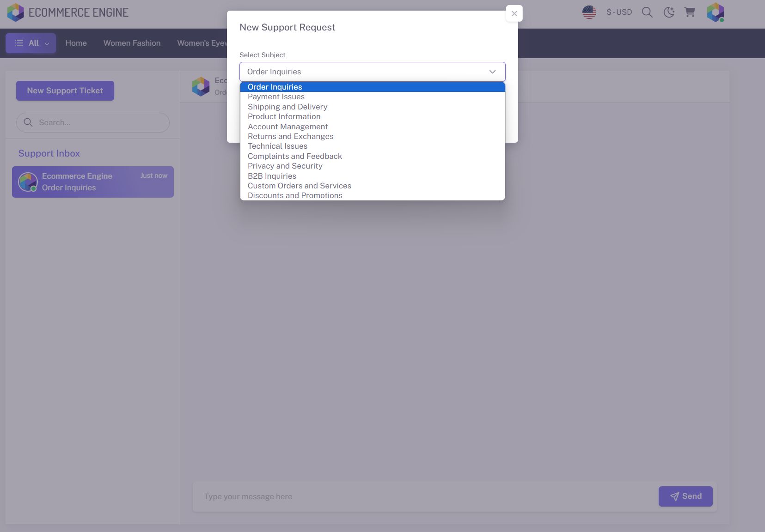Open the user profile avatar menu
The height and width of the screenshot is (532, 765).
tap(716, 12)
